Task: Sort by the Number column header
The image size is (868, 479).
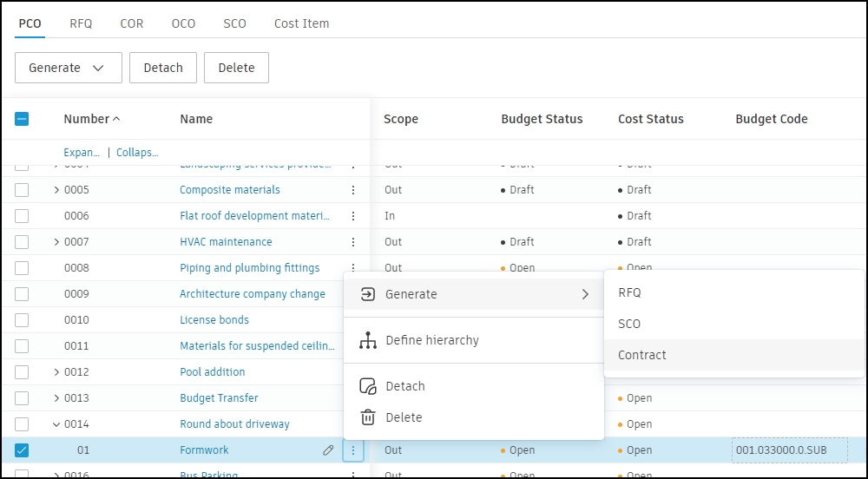Action: 87,119
